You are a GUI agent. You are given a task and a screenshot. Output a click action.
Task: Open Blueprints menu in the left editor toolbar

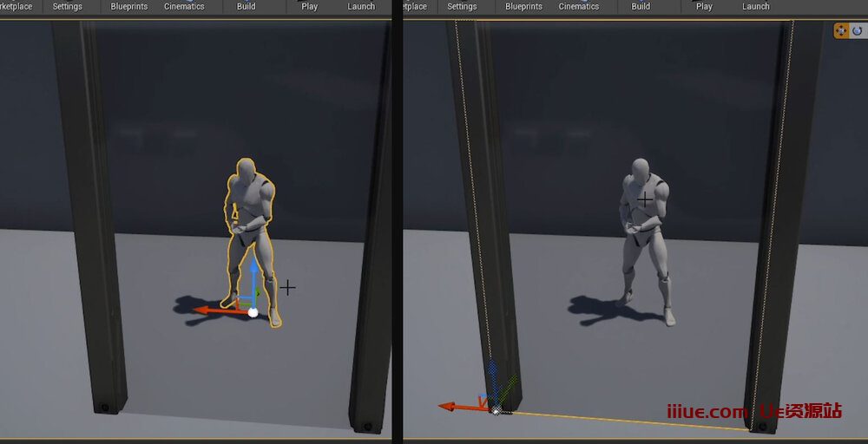pos(128,6)
